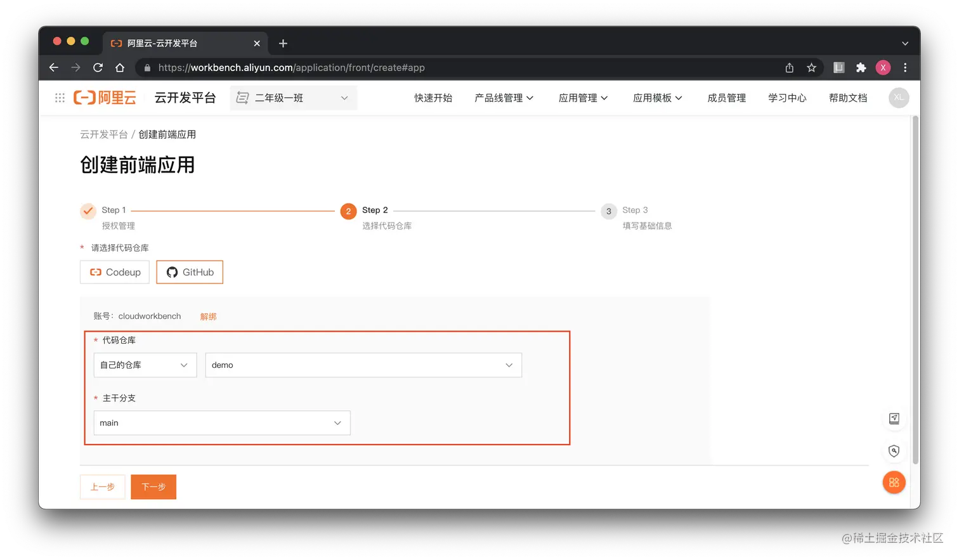Expand the tab search chevron in the title bar
The width and height of the screenshot is (959, 560).
[905, 43]
